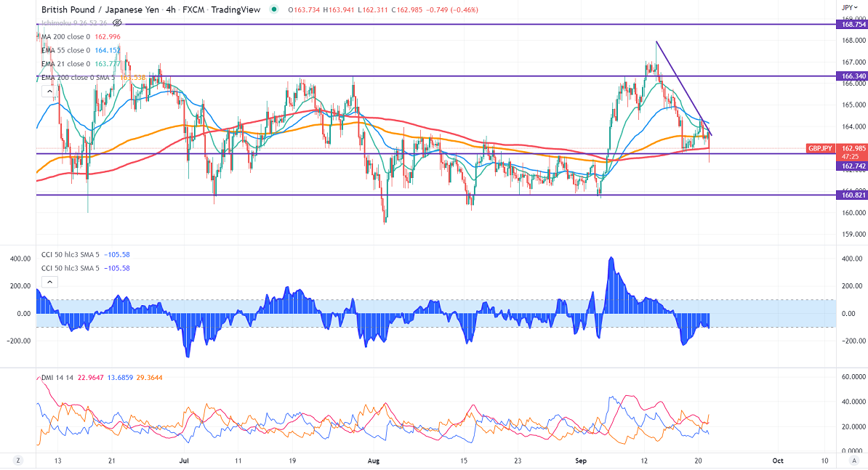Click the Aug label on time axis

[374, 461]
